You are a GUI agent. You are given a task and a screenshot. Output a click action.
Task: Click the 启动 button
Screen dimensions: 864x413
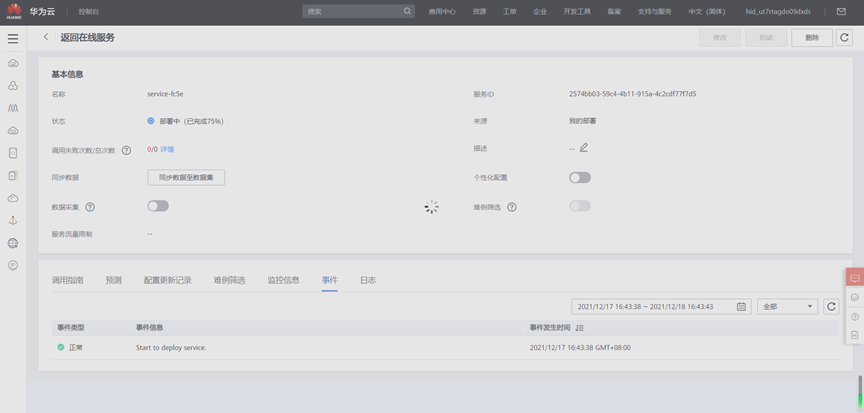(766, 37)
